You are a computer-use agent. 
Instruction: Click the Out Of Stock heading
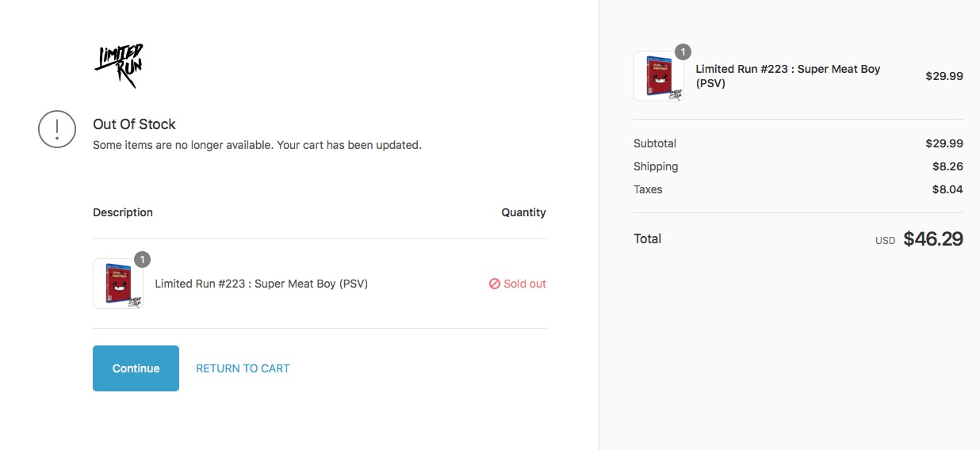coord(134,124)
